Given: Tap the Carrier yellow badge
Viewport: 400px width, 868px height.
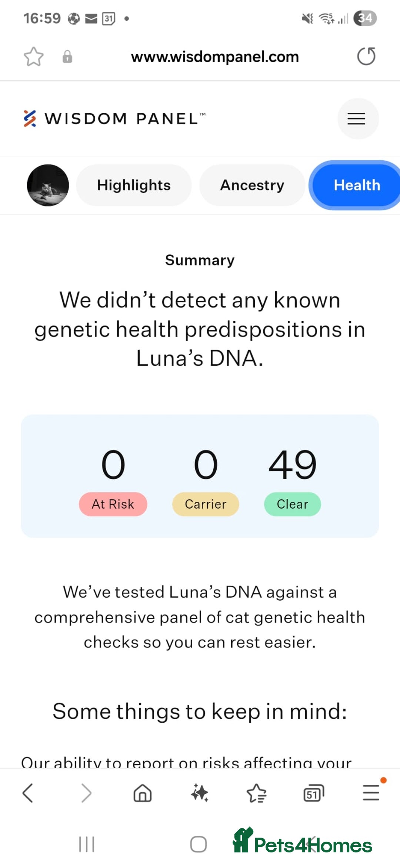Looking at the screenshot, I should point(206,504).
